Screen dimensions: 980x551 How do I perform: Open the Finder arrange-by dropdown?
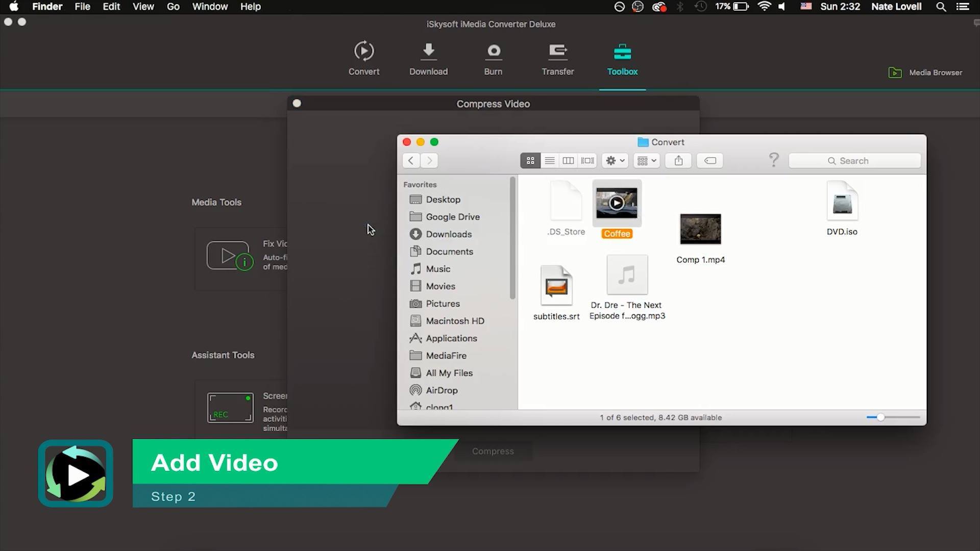(647, 161)
